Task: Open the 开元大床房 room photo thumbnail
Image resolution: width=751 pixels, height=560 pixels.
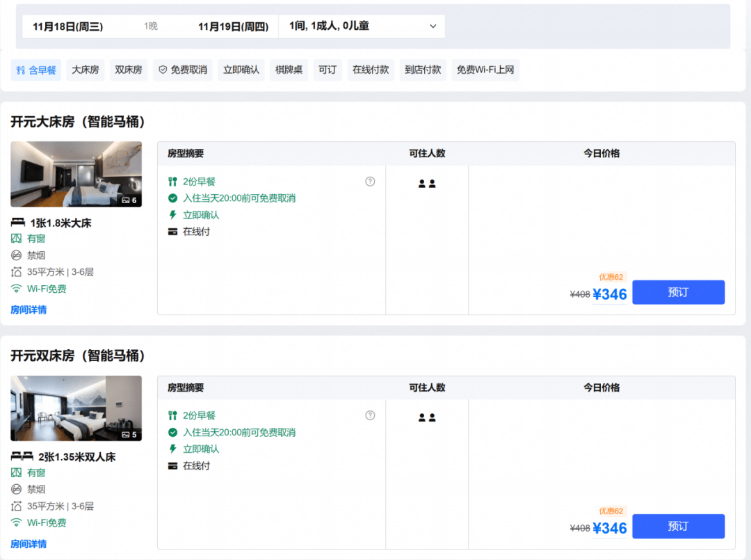Action: point(76,175)
